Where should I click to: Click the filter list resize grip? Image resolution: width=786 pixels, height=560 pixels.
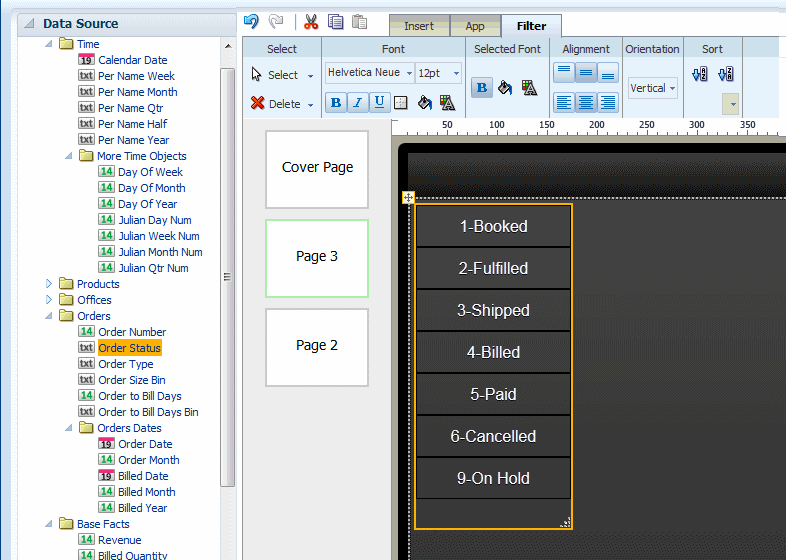(x=565, y=522)
